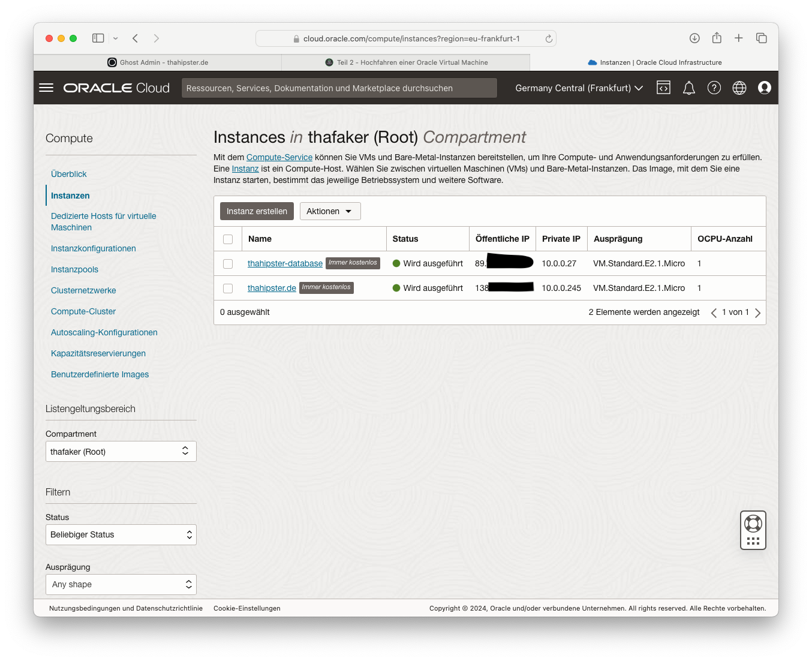Viewport: 812px width, 661px height.
Task: Open Instanzpools in the Compute sidebar
Action: (x=74, y=269)
